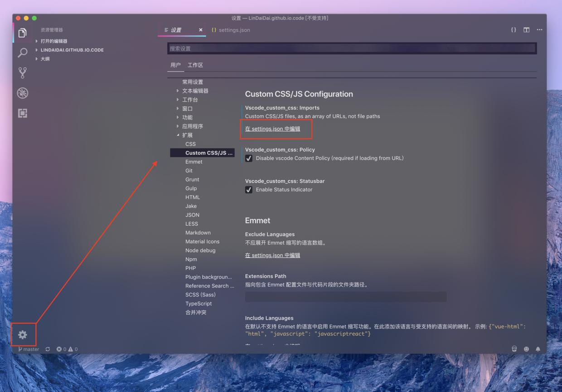Split the editor with the layout icon
Image resolution: width=562 pixels, height=392 pixels.
pyautogui.click(x=526, y=30)
